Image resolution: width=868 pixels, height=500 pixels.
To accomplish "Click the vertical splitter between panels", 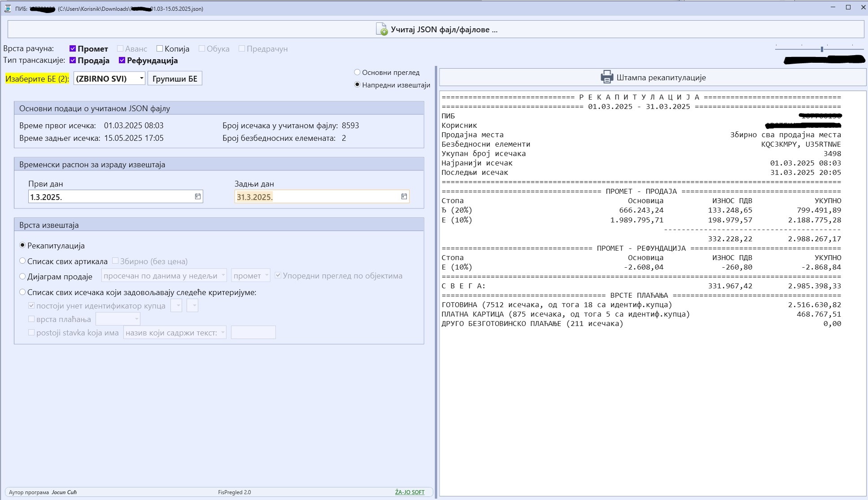I will point(436,282).
